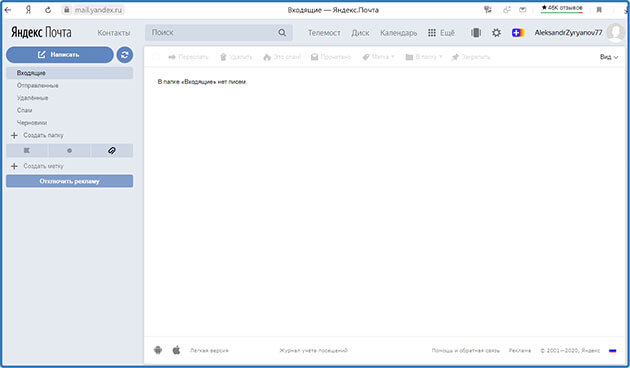Go back with the browser arrow
Screen dimensions: 630x368
coord(8,10)
